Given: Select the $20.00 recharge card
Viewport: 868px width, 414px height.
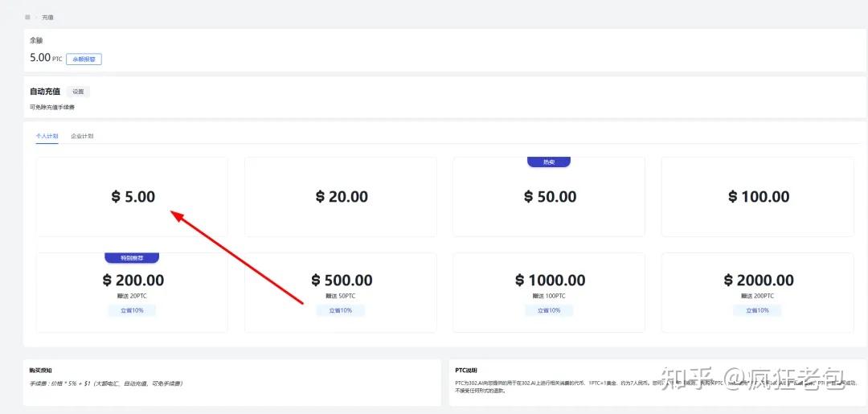Looking at the screenshot, I should point(341,197).
